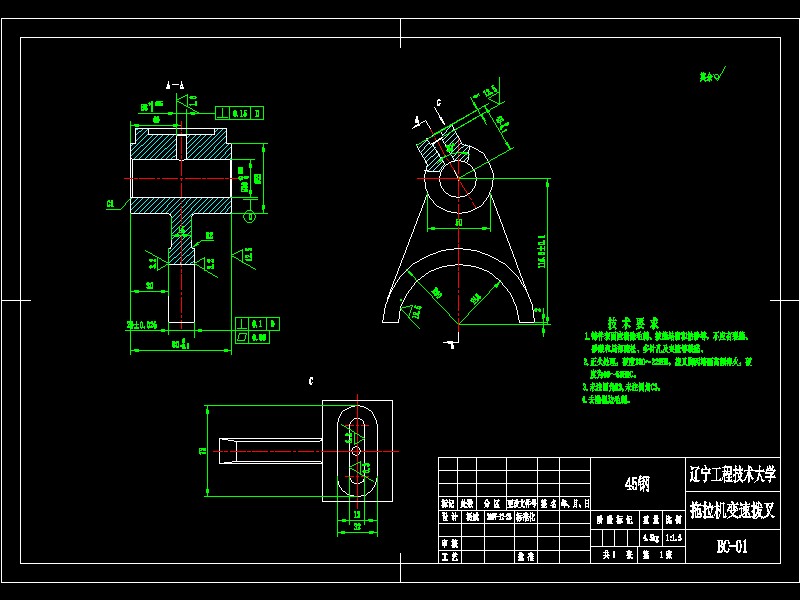Select the 'C' view arrow label near fork hub
This screenshot has width=800, height=600.
438,103
